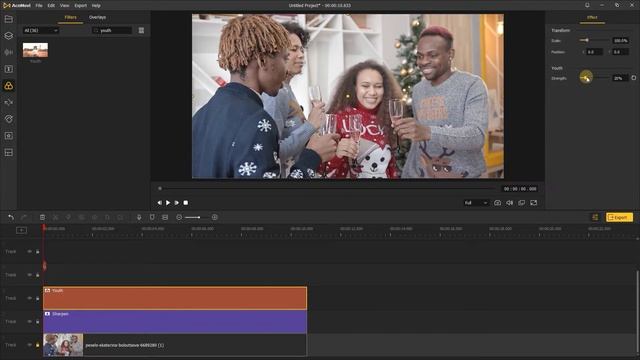The image size is (640, 360).
Task: Take a snapshot with the camera icon
Action: pos(497,203)
